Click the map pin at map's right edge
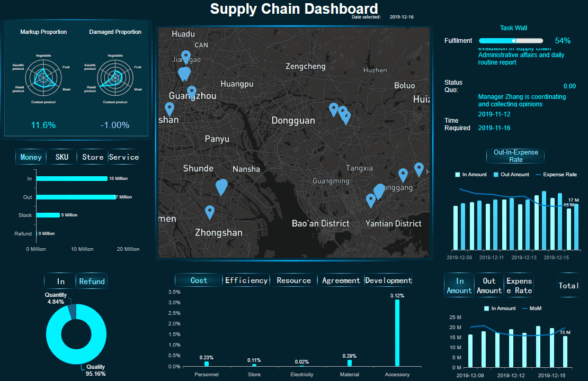 pyautogui.click(x=419, y=169)
